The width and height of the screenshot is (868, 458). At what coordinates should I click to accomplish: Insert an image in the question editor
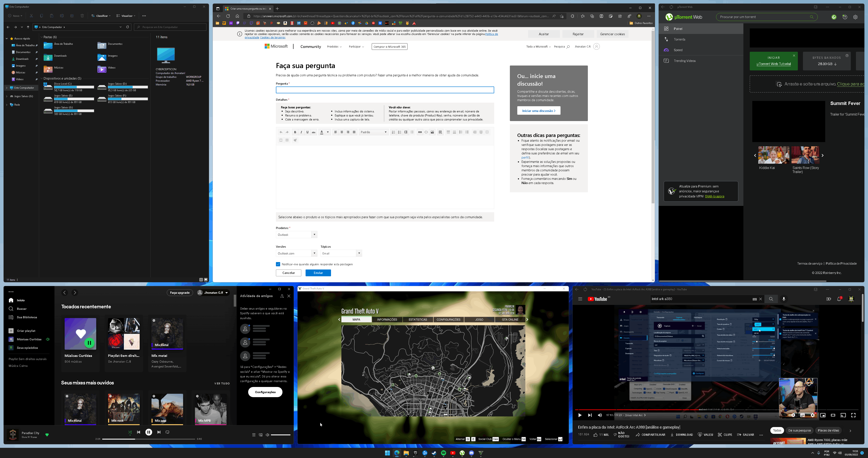(x=432, y=132)
